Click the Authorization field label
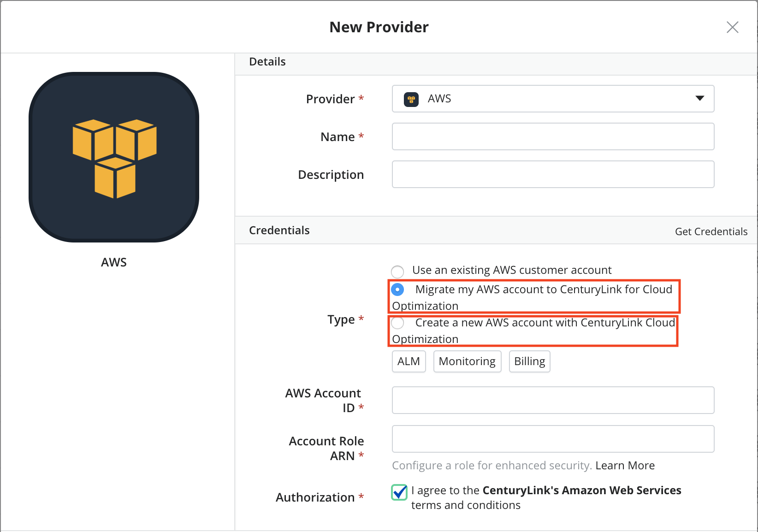The height and width of the screenshot is (532, 758). 315,497
